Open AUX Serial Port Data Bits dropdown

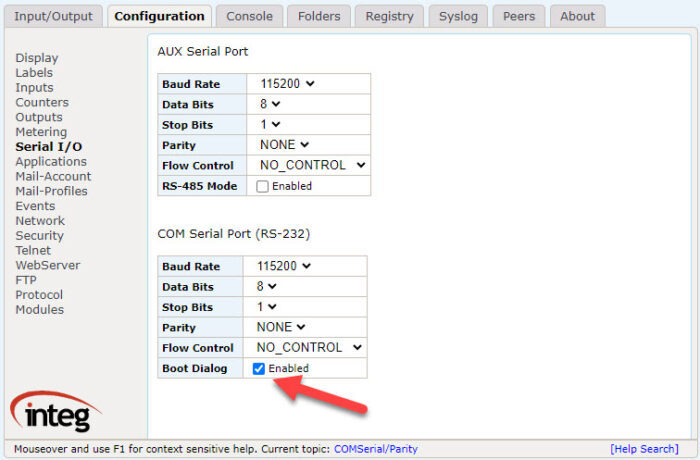270,104
